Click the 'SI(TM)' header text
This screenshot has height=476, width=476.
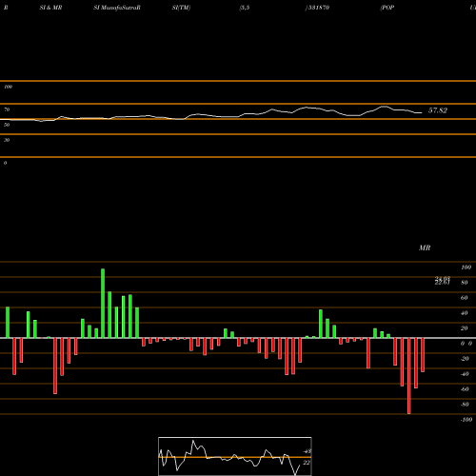(x=181, y=8)
